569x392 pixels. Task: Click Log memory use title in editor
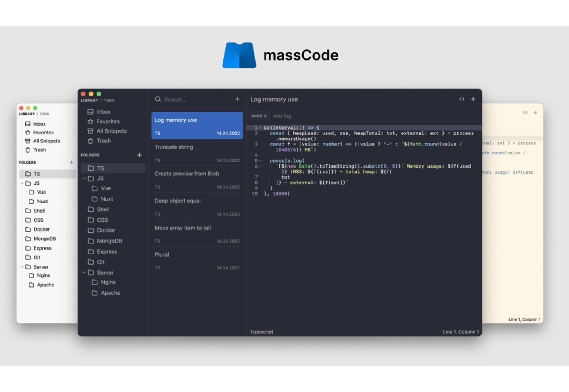(274, 99)
